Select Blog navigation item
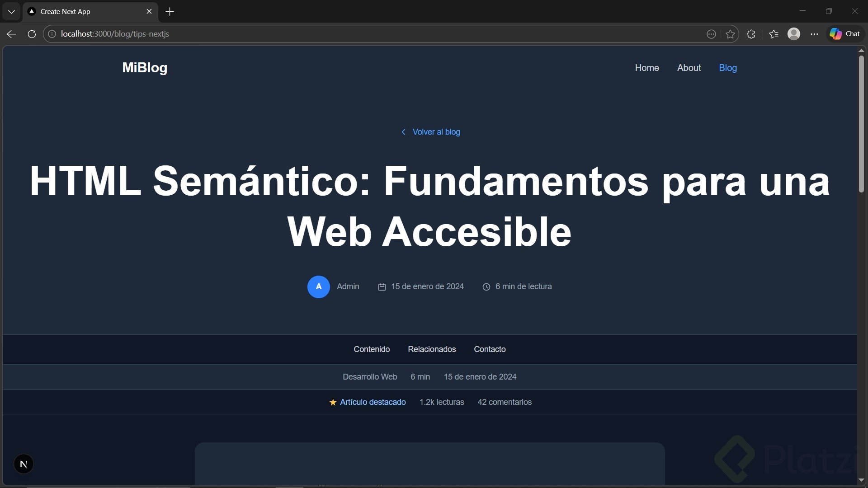Viewport: 868px width, 488px height. (727, 68)
